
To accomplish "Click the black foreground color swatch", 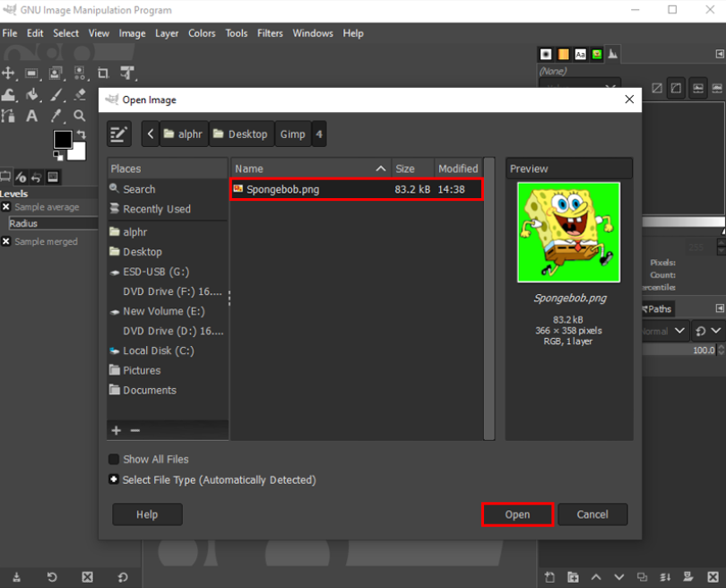I will pos(62,140).
